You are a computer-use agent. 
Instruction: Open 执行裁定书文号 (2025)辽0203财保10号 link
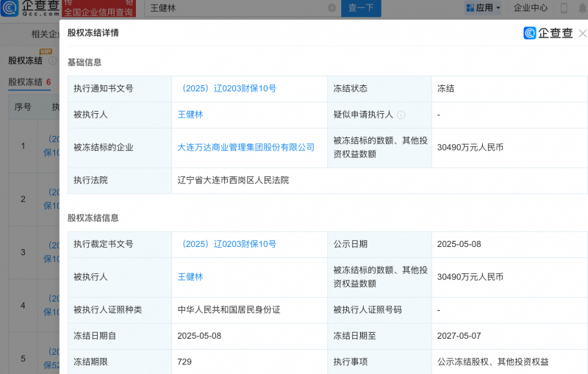(227, 244)
